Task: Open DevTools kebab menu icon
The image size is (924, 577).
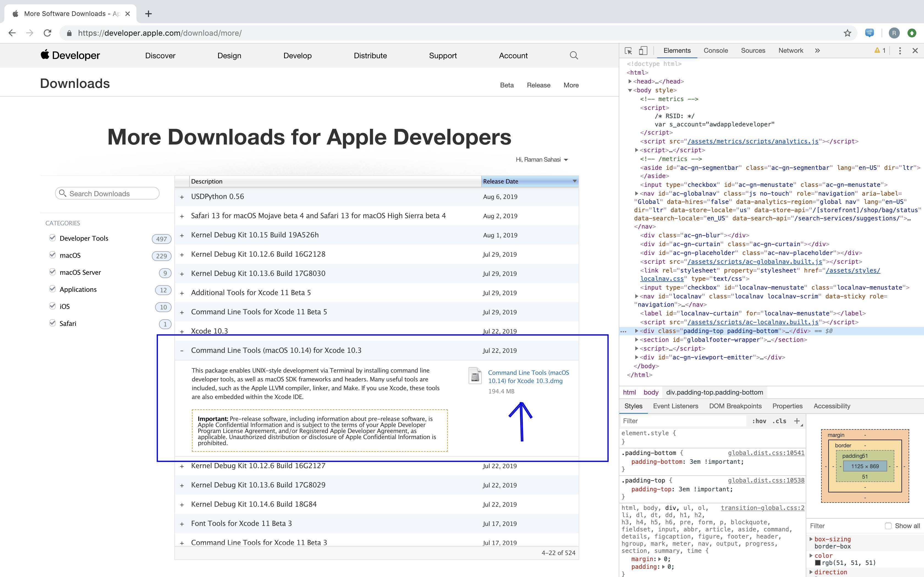Action: tap(900, 51)
